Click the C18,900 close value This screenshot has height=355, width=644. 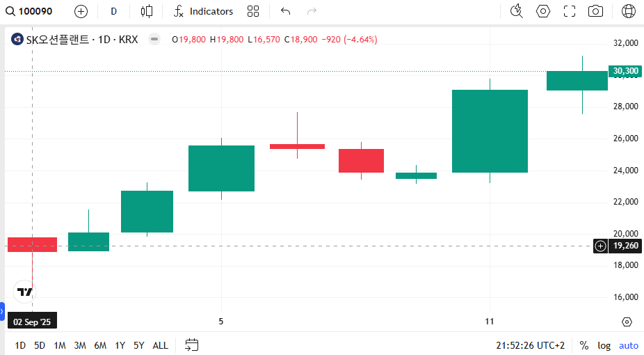pos(300,40)
